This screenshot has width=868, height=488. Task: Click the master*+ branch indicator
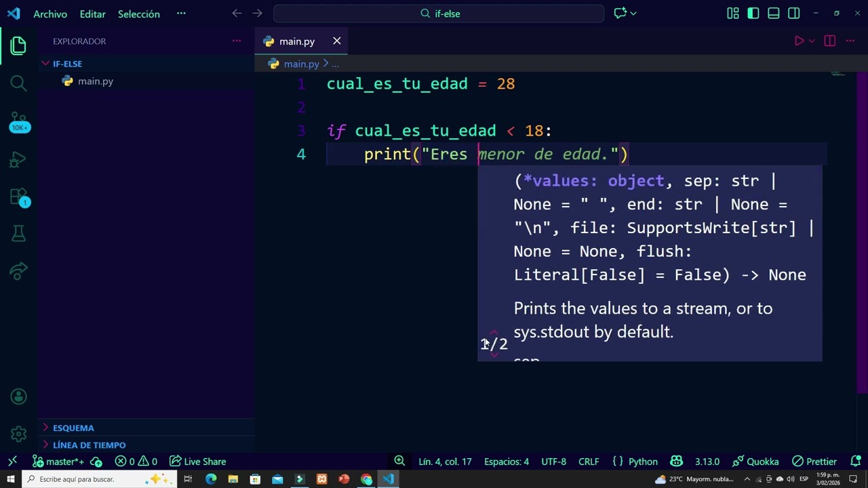click(58, 462)
